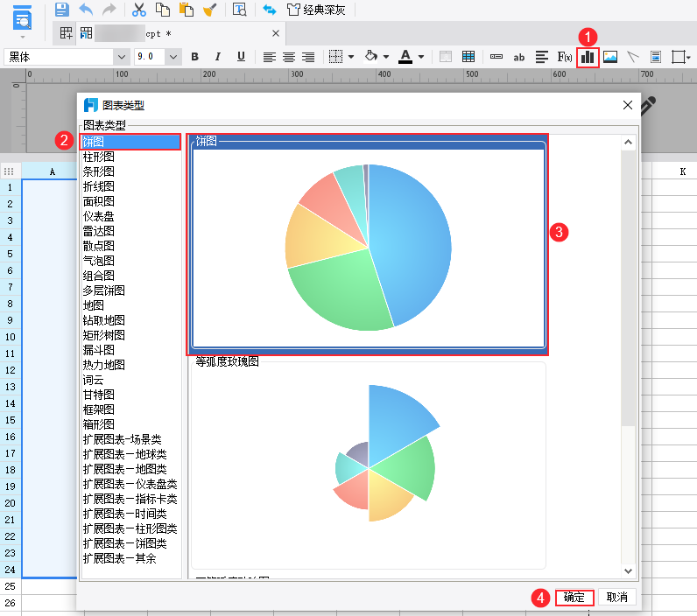Screen dimensions: 697x616
Task: Cut selection with the scissors icon
Action: tap(139, 10)
